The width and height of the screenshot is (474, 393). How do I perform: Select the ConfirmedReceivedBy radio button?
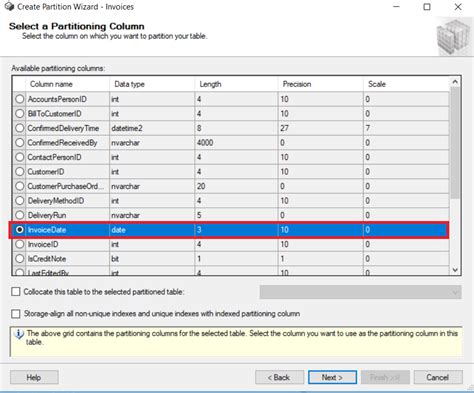(20, 143)
